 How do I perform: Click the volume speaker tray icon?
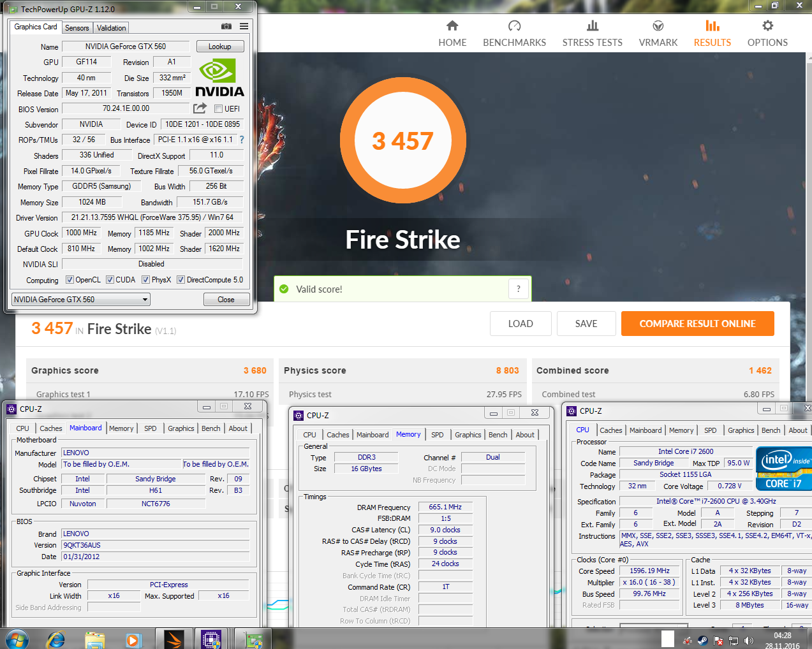tap(748, 641)
